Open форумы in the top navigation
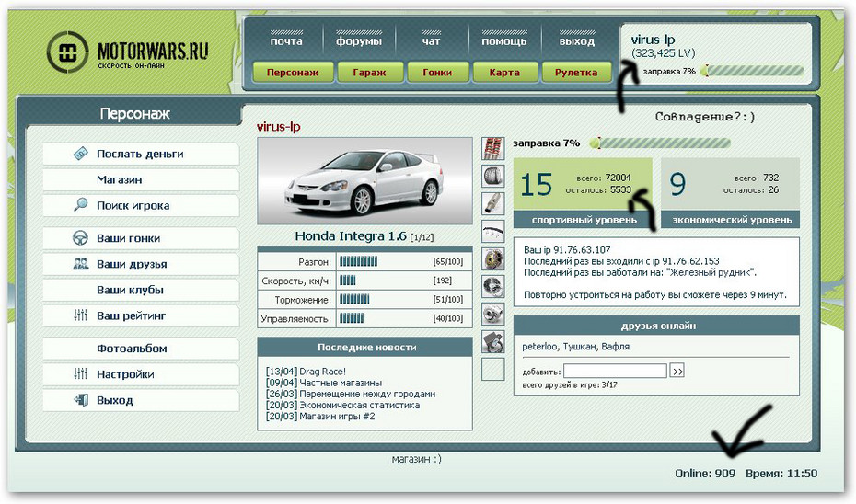The height and width of the screenshot is (504, 856). pos(359,40)
